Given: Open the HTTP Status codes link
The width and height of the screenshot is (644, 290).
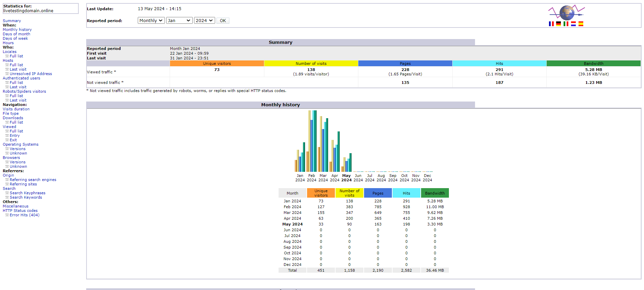Looking at the screenshot, I should click(x=20, y=211).
